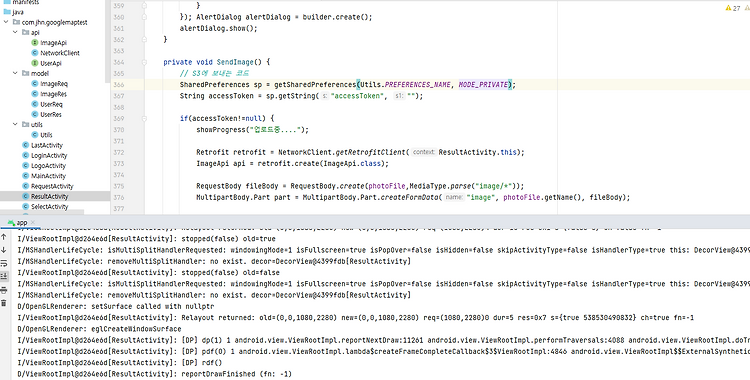Screen dimensions: 750x380
Task: Collapse the utils package chevron
Action: point(15,124)
